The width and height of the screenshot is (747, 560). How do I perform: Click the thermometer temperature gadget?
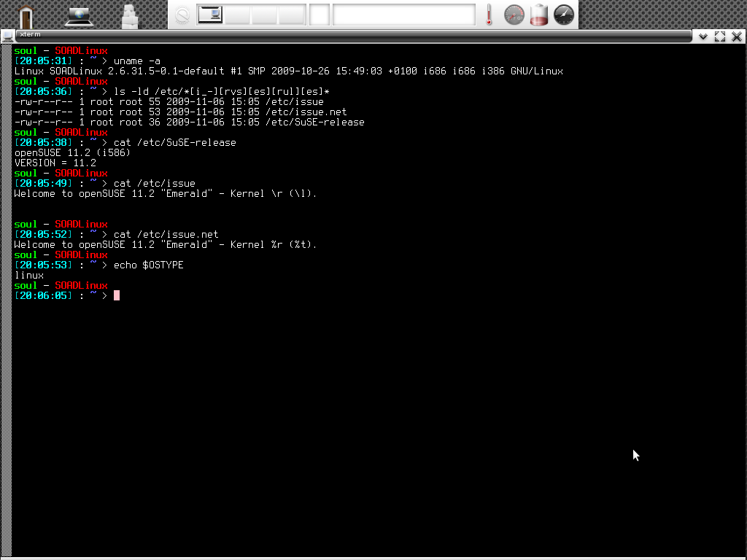pyautogui.click(x=489, y=15)
